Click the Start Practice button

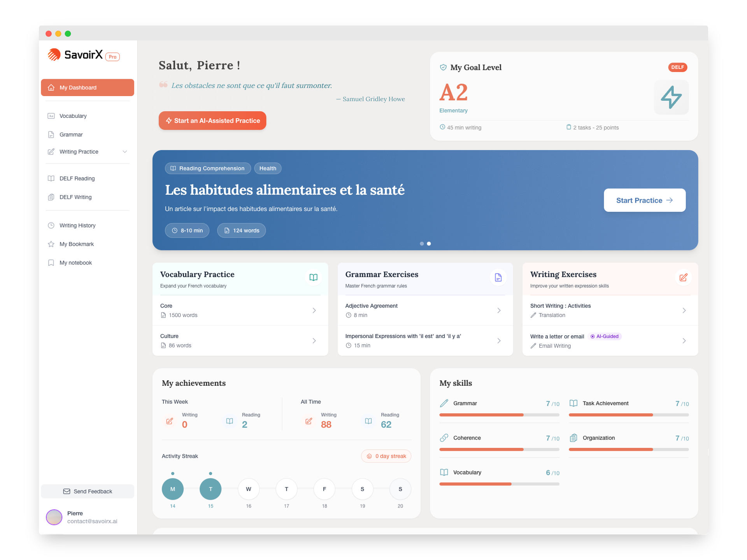click(645, 200)
